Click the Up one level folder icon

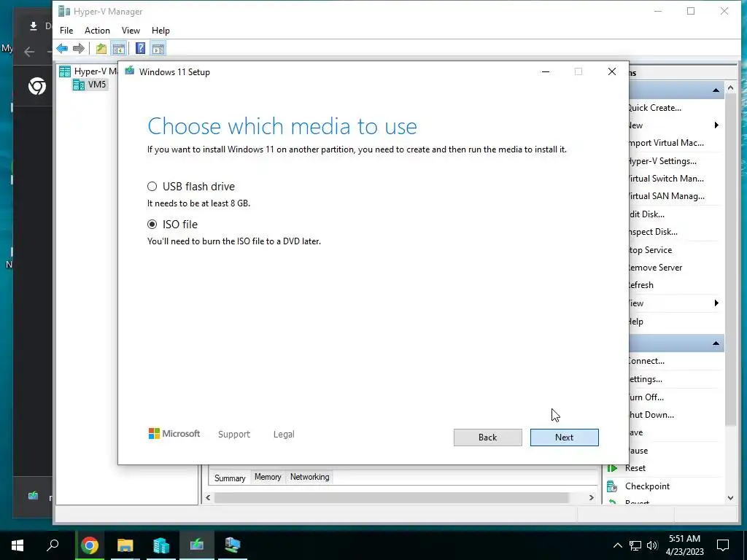pyautogui.click(x=101, y=49)
